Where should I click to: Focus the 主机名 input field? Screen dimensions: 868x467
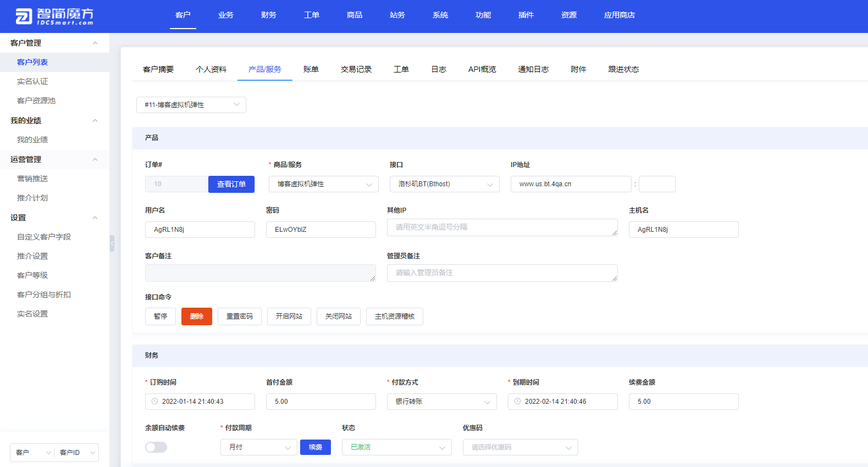click(684, 230)
